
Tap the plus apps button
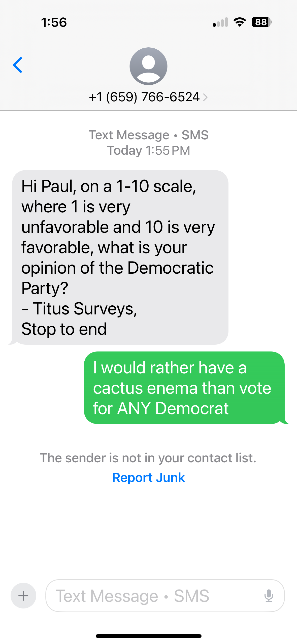[x=23, y=596]
